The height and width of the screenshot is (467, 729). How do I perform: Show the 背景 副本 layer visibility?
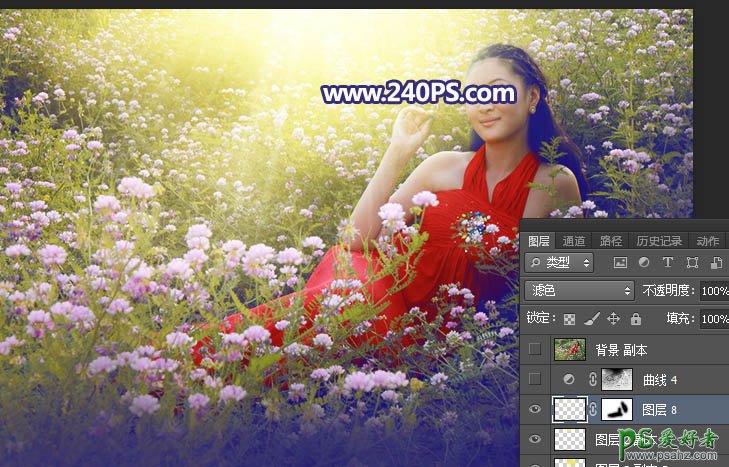coord(536,350)
